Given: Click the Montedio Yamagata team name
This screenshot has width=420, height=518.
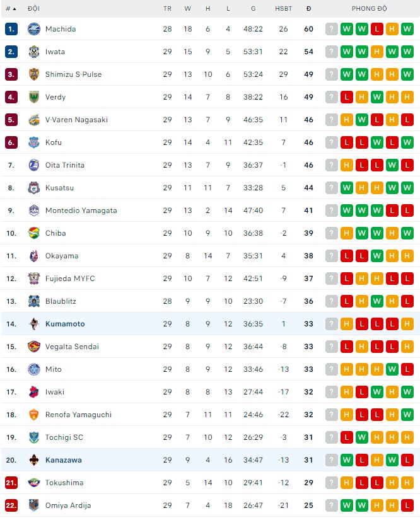Looking at the screenshot, I should (81, 210).
